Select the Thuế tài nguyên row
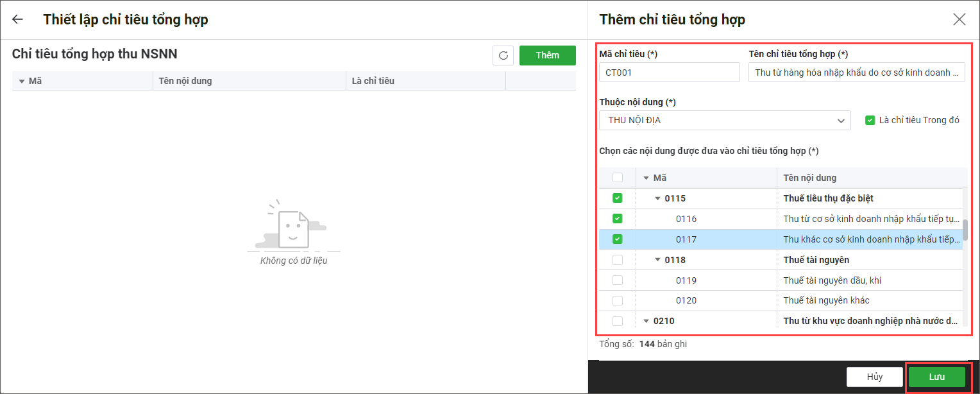Image resolution: width=980 pixels, height=394 pixels. pyautogui.click(x=781, y=260)
